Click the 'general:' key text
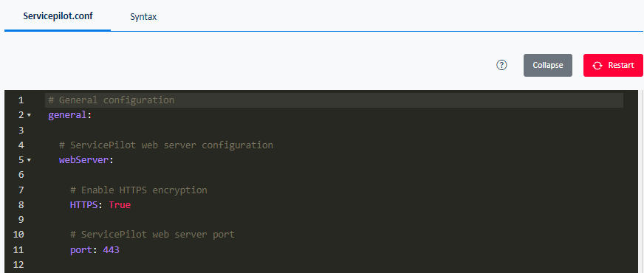The height and width of the screenshot is (273, 644). tap(69, 115)
